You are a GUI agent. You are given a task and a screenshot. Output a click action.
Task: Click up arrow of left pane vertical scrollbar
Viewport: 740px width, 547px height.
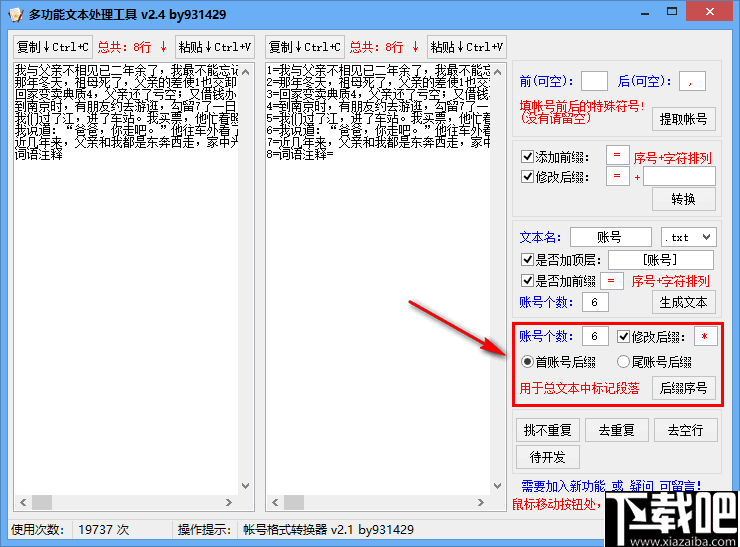tap(245, 72)
